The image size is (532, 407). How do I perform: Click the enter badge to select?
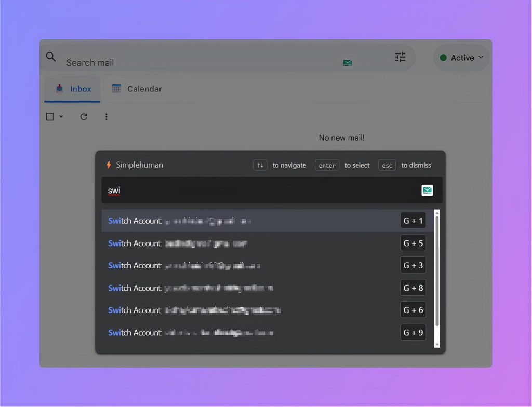pos(327,165)
